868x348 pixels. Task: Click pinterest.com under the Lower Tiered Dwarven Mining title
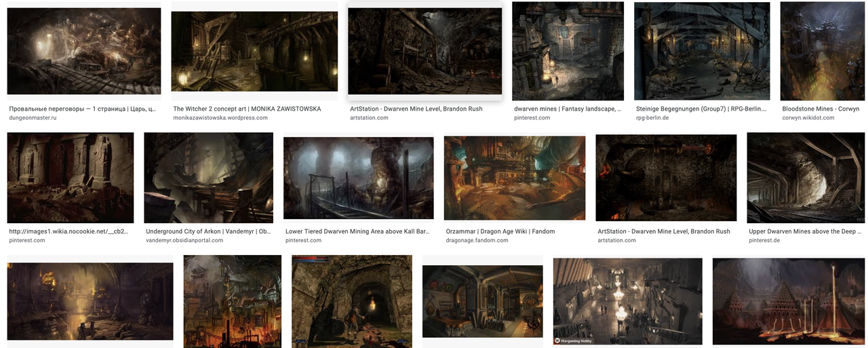303,241
